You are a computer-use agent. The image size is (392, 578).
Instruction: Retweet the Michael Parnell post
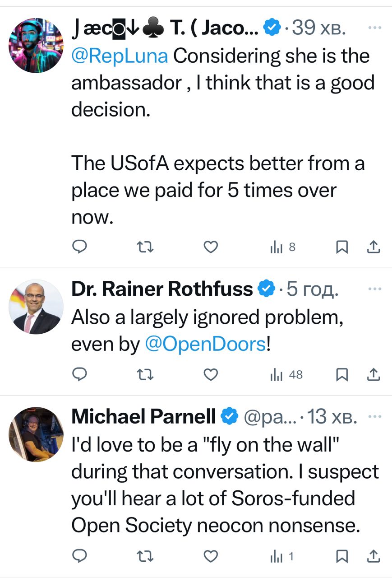coord(146,557)
